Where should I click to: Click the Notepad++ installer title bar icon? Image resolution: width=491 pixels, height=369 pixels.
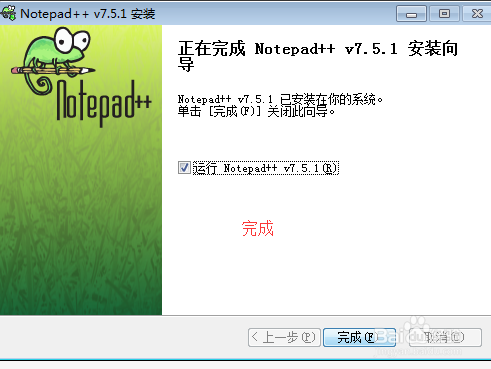tap(8, 13)
